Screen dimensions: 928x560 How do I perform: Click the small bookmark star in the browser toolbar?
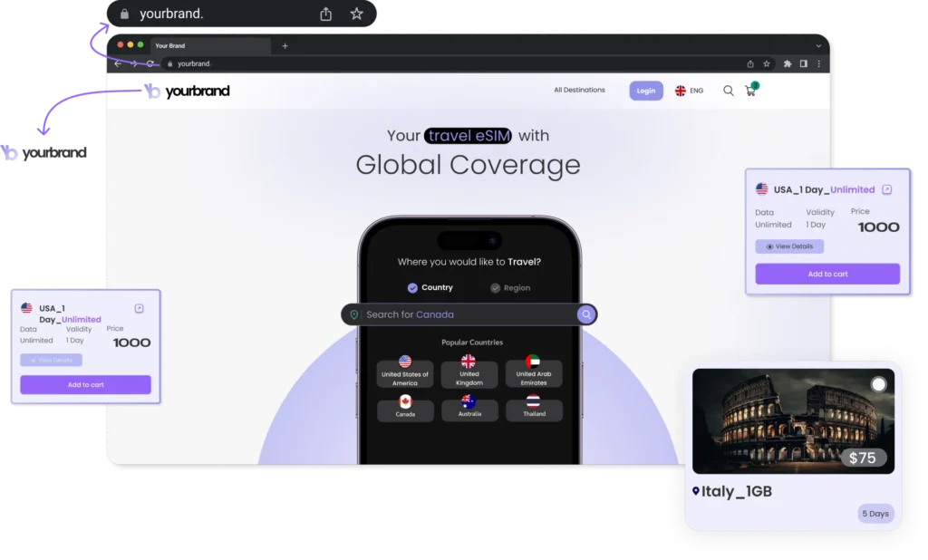click(x=767, y=64)
